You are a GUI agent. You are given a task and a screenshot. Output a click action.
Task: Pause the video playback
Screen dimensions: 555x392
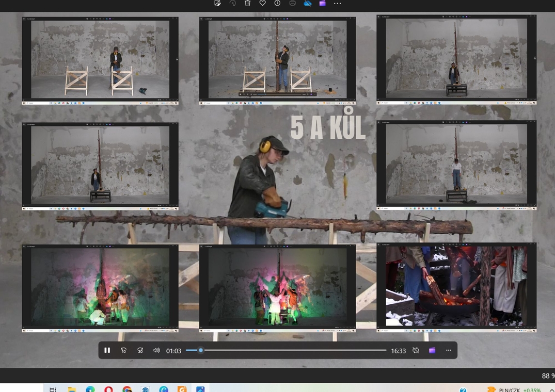tap(107, 350)
